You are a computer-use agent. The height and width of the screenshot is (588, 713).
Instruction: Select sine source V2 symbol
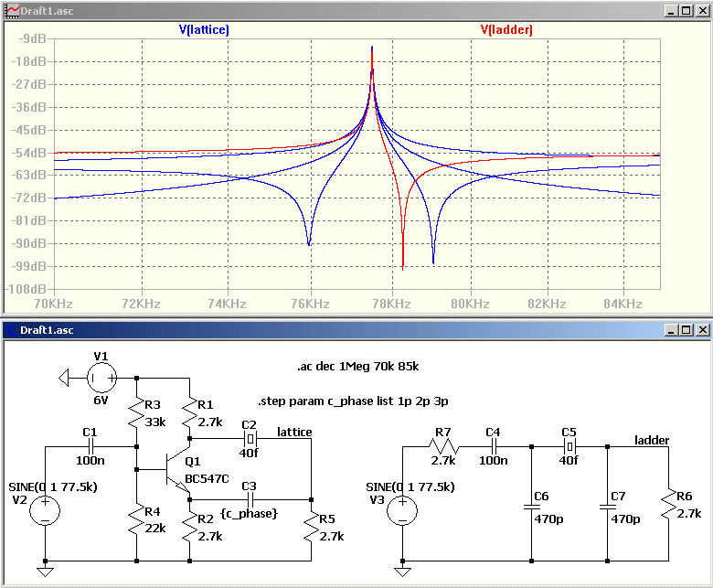pos(45,509)
